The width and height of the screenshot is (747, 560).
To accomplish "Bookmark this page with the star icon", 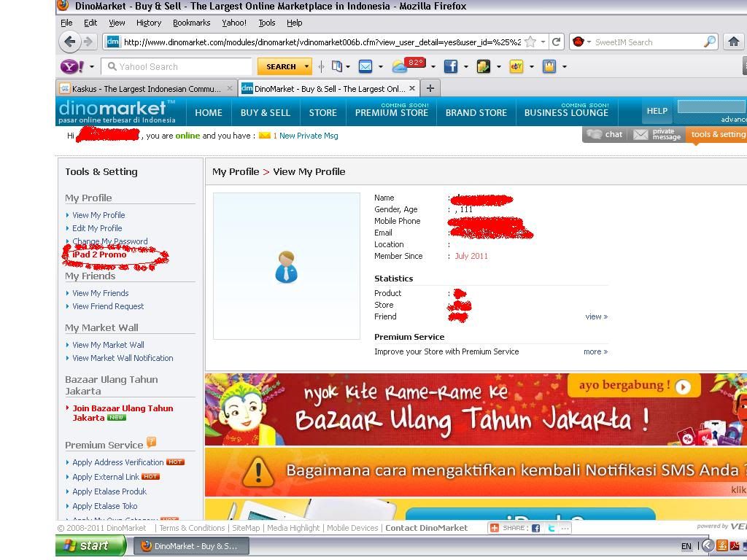I will tap(530, 42).
